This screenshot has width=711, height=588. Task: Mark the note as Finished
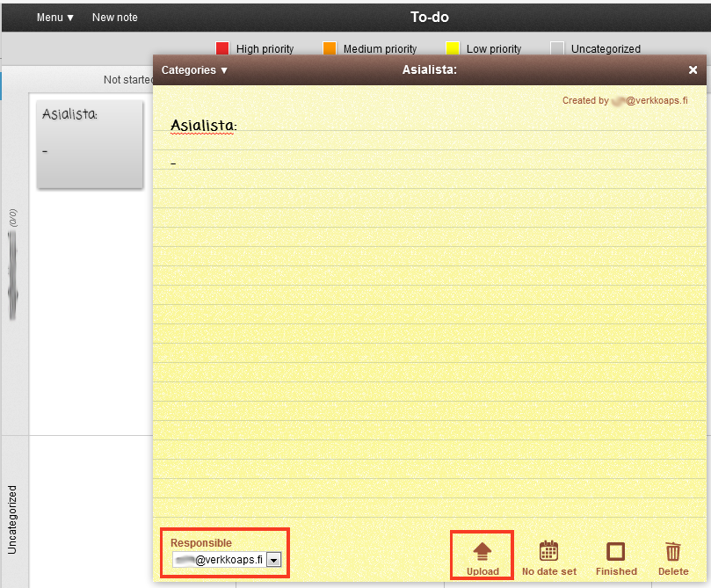pyautogui.click(x=616, y=552)
